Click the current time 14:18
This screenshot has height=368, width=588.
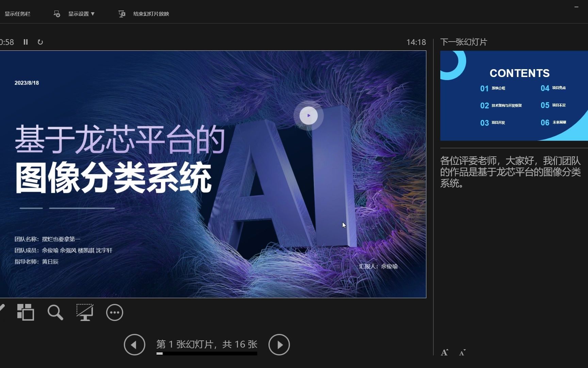(x=416, y=42)
